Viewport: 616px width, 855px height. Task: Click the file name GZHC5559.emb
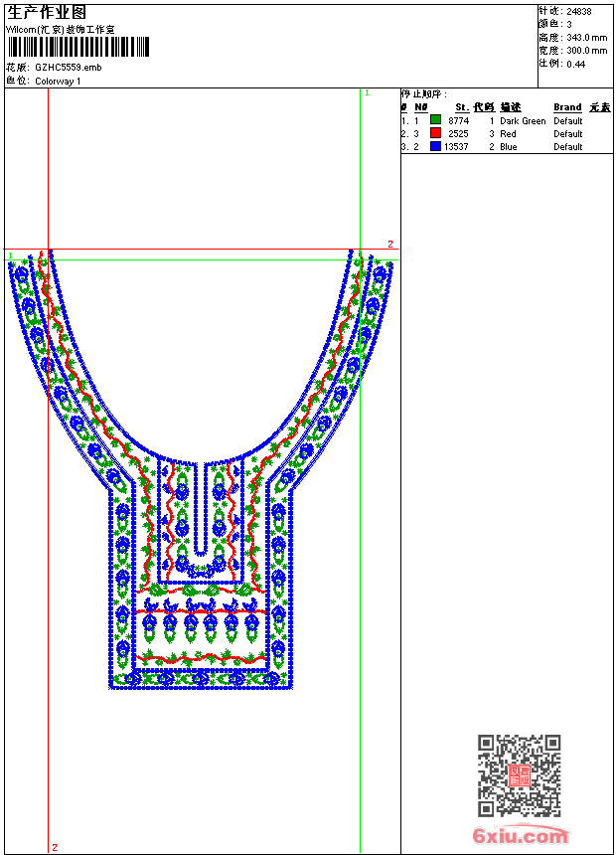(x=68, y=68)
